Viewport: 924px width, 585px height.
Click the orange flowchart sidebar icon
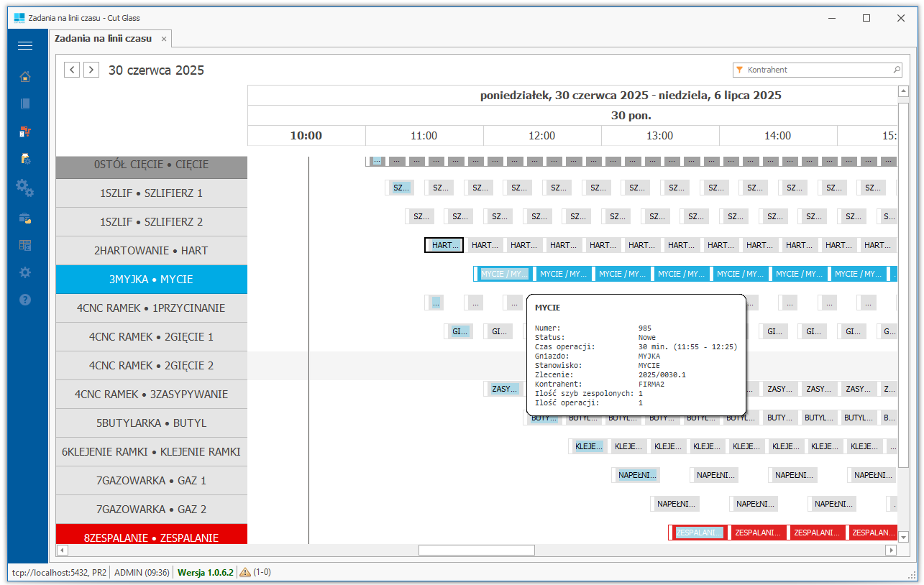[25, 132]
